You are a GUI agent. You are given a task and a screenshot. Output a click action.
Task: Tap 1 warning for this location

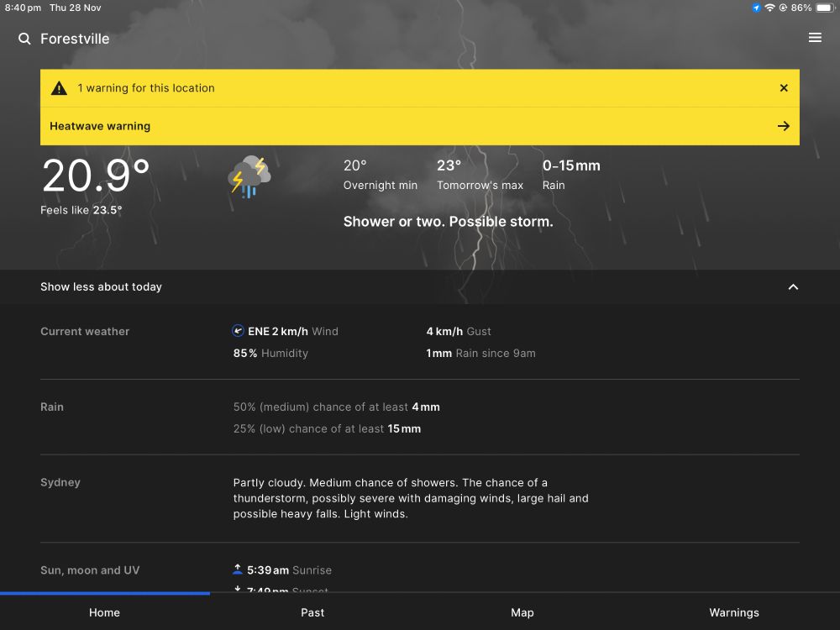(x=145, y=88)
